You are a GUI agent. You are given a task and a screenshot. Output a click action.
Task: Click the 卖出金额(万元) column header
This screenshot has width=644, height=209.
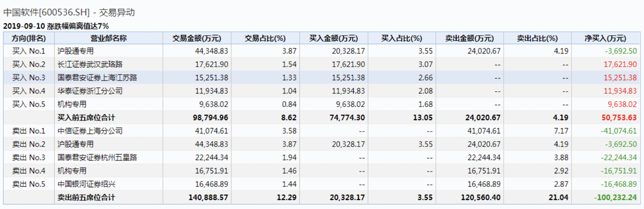[x=469, y=38]
